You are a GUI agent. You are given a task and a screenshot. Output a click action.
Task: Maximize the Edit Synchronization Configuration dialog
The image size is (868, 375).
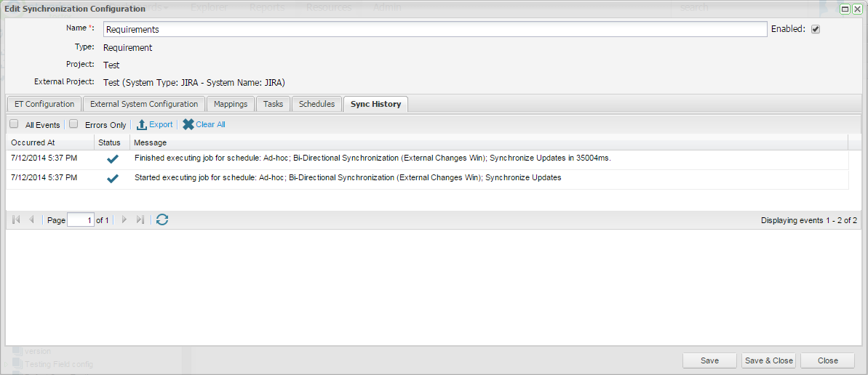coord(845,9)
